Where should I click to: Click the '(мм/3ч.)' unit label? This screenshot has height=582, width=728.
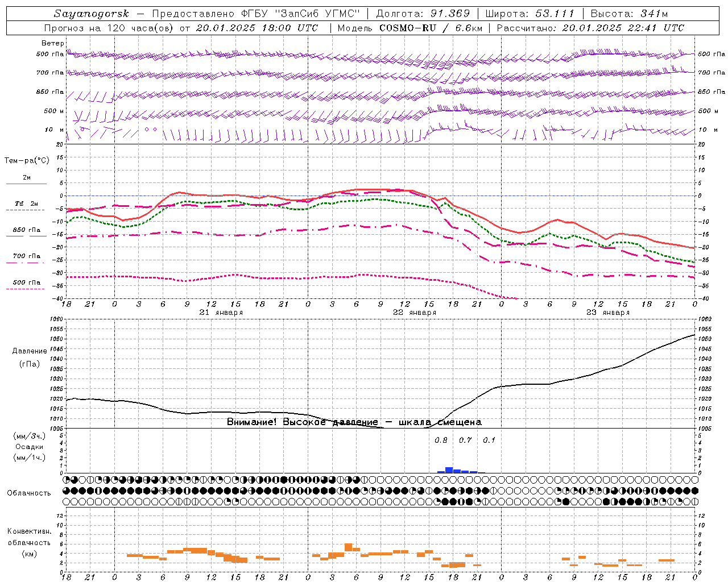[30, 436]
